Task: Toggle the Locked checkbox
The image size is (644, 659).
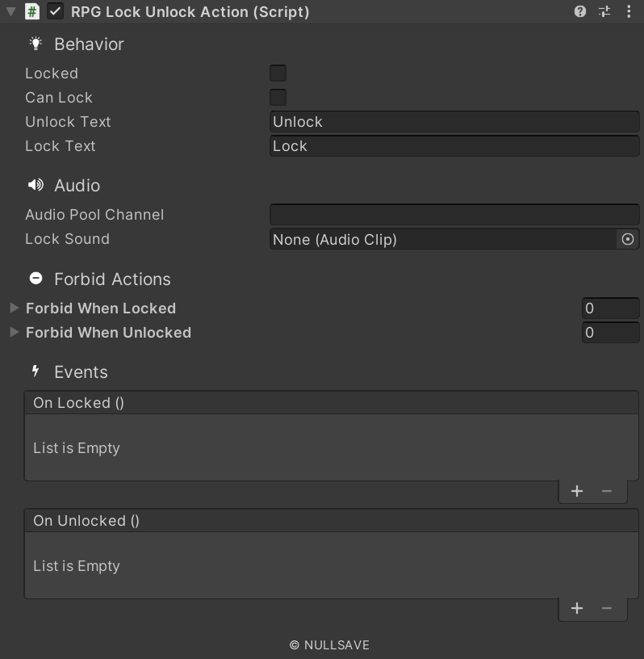Action: pos(277,73)
